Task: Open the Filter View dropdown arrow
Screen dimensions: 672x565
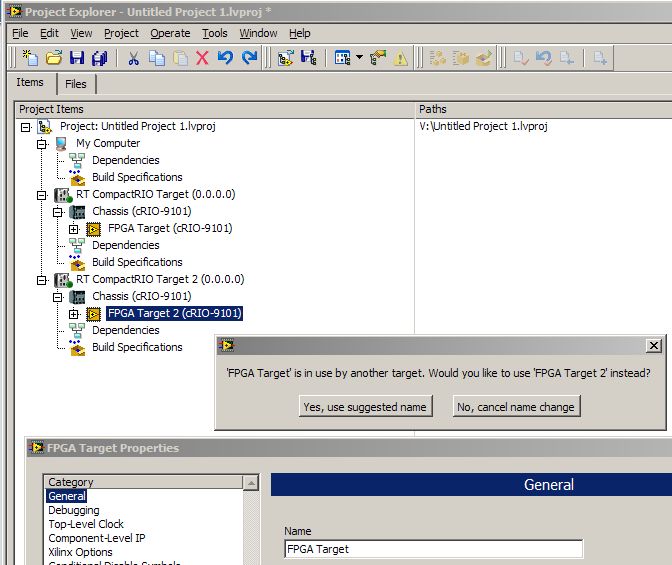Action: 359,57
